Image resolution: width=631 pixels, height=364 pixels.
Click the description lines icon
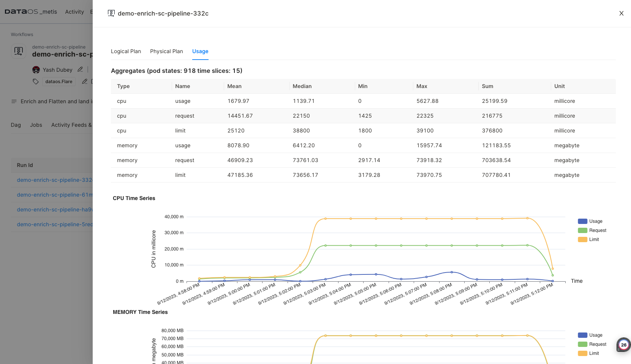pyautogui.click(x=14, y=101)
